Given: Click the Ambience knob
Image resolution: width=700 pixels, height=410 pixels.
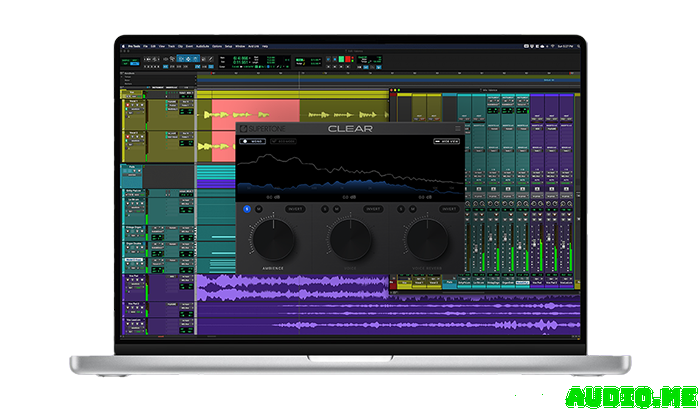Looking at the screenshot, I should pyautogui.click(x=273, y=239).
